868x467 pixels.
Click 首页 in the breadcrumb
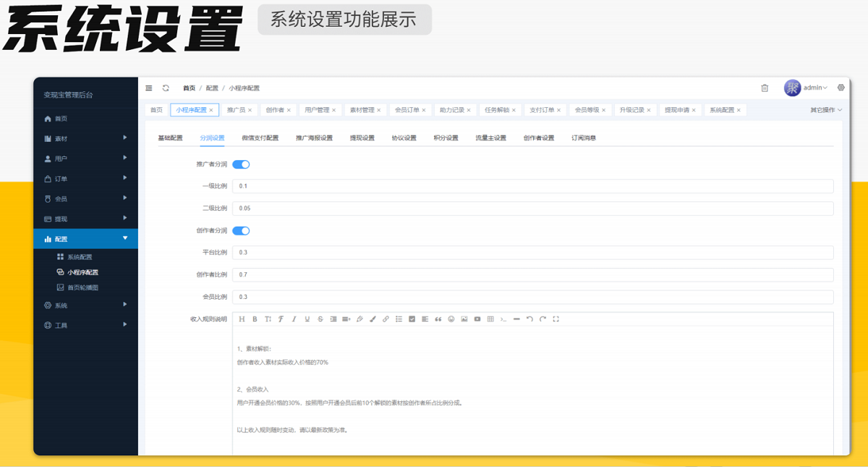(189, 88)
